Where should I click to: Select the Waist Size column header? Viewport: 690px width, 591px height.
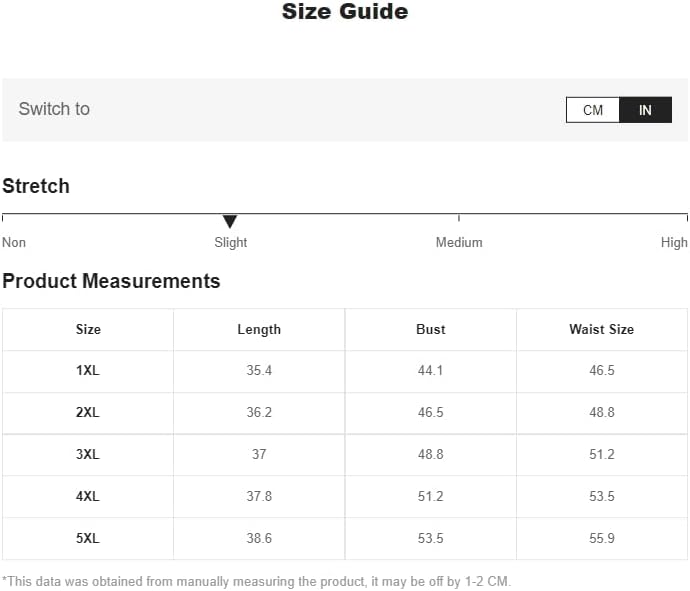pyautogui.click(x=602, y=329)
